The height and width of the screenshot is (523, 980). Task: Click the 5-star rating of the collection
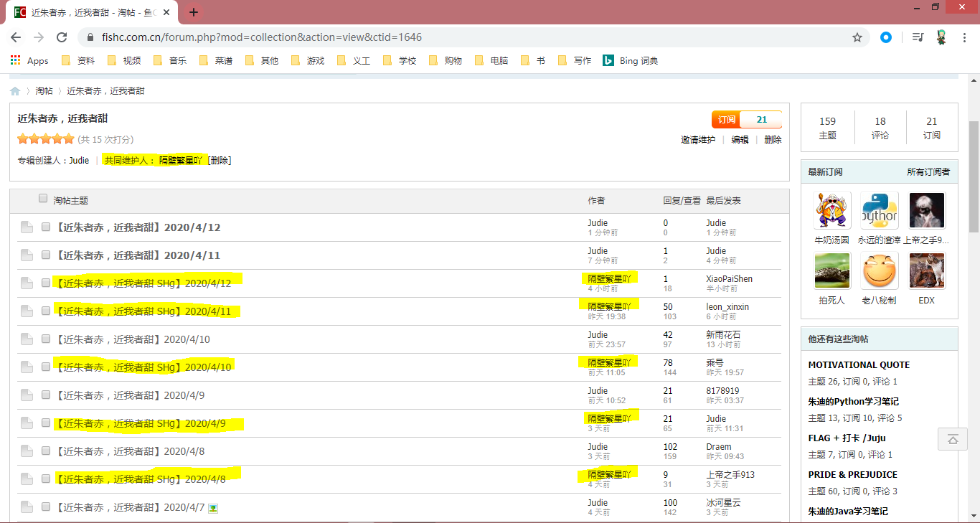coord(46,139)
